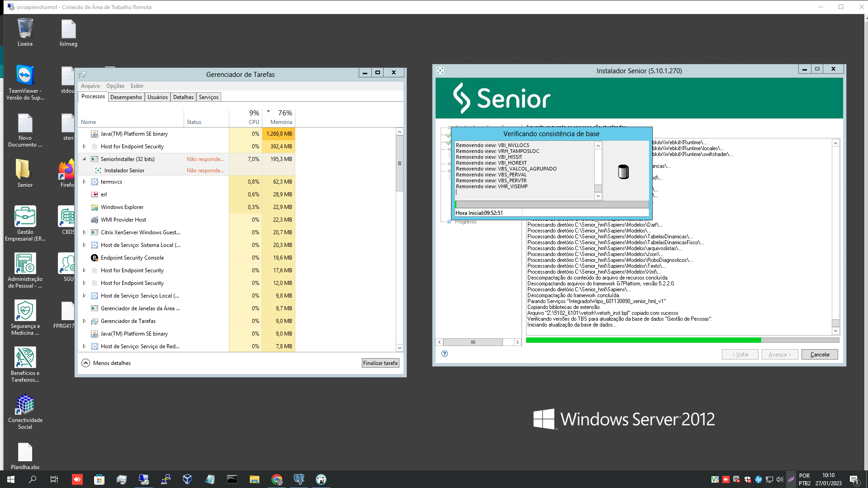Click the Windows Start button on taskbar

click(11, 479)
